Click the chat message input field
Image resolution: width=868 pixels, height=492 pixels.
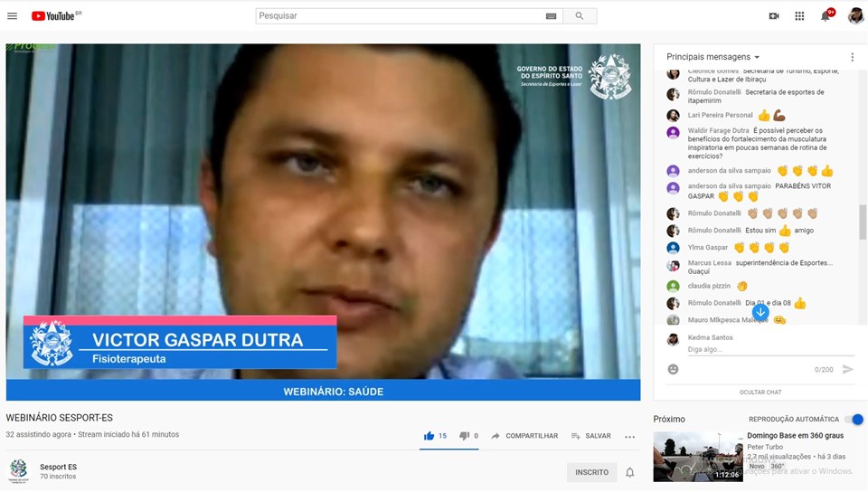coord(769,349)
